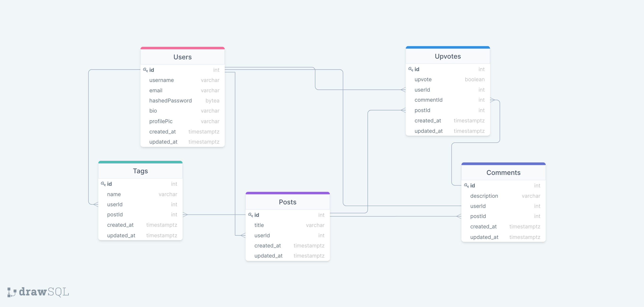
Task: Select the profilePic column
Action: click(182, 121)
